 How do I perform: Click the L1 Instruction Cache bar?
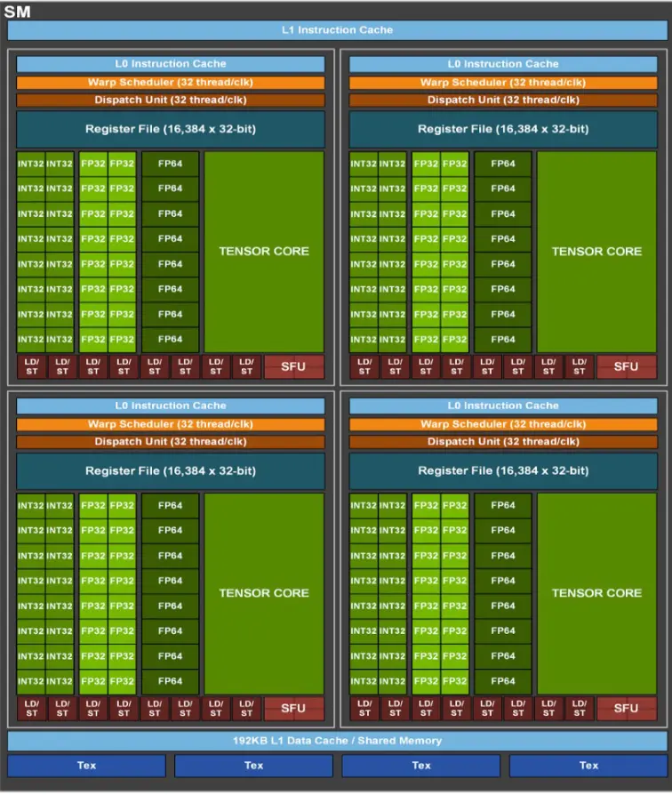click(x=336, y=30)
